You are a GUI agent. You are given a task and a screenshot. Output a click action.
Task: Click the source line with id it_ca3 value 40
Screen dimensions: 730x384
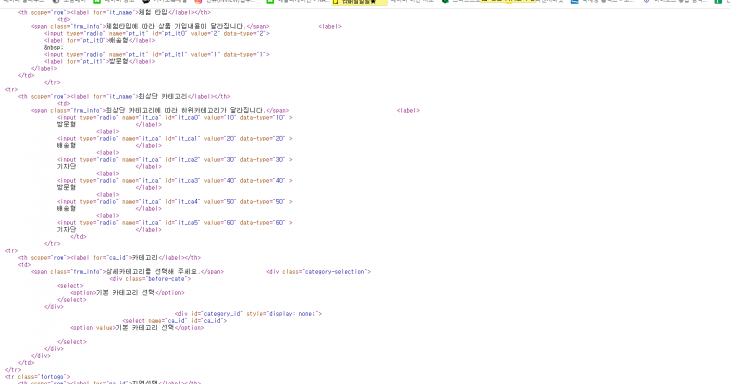[x=175, y=181]
